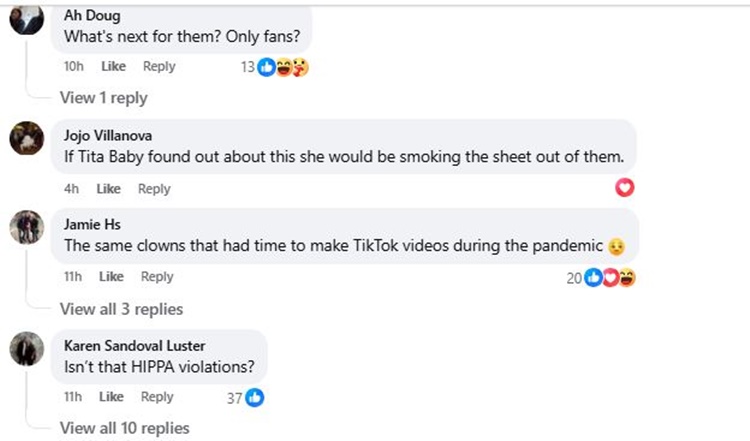Expand View all 3 replies
This screenshot has height=441, width=750.
pyautogui.click(x=121, y=309)
